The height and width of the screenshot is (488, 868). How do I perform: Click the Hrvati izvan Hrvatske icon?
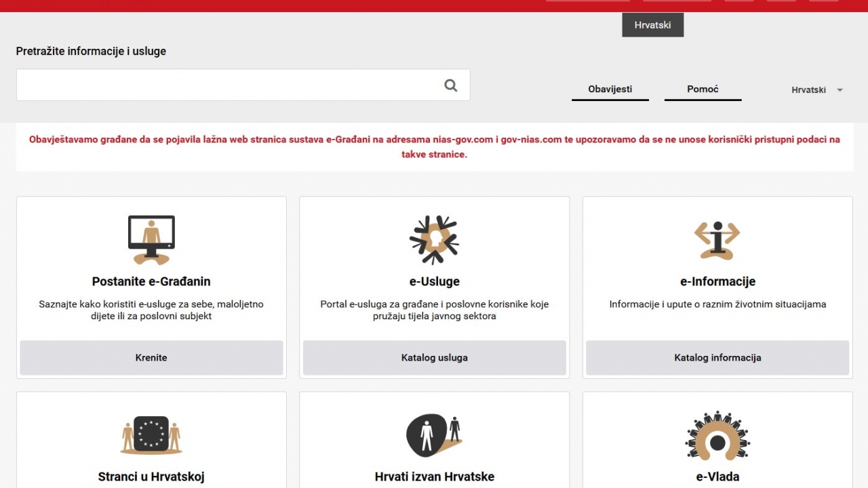click(x=435, y=435)
